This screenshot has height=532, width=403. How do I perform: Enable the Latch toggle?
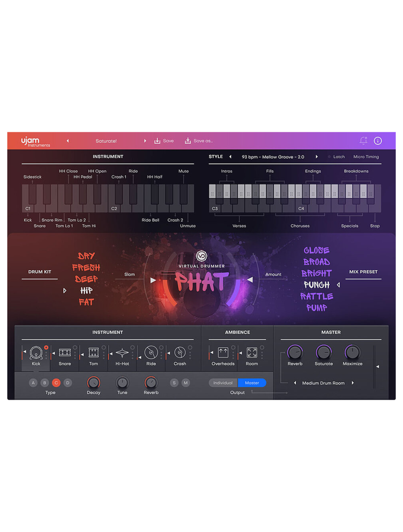pyautogui.click(x=329, y=157)
